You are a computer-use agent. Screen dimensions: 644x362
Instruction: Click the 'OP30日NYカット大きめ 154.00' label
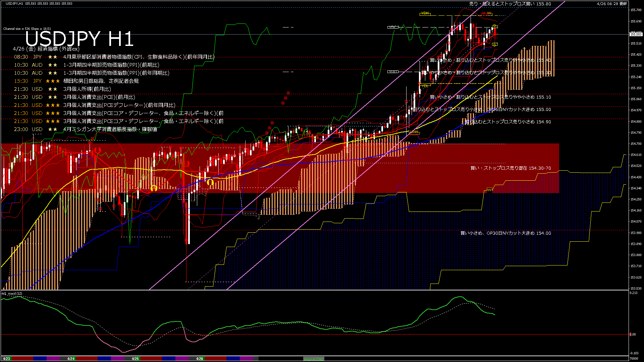519,233
